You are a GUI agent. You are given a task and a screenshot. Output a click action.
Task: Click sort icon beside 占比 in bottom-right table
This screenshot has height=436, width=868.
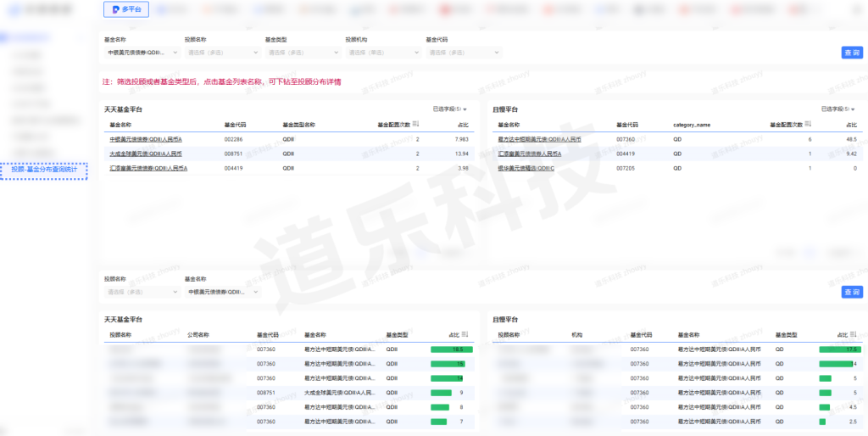[x=854, y=334]
